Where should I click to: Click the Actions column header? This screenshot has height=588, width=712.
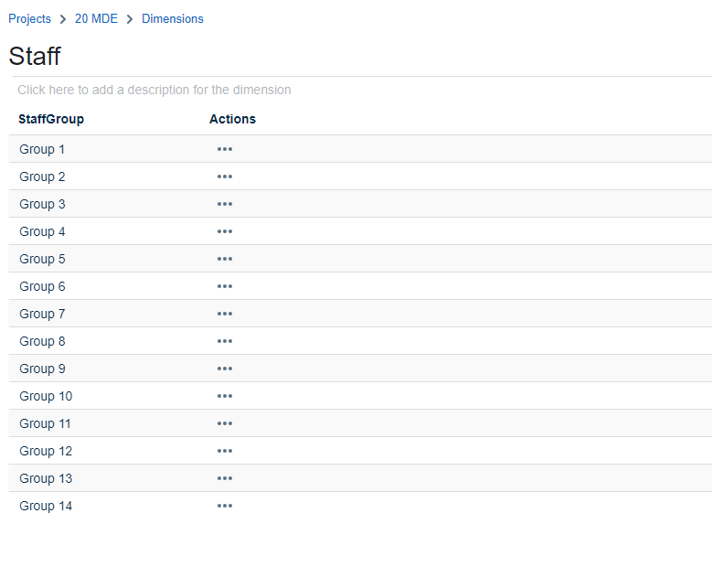(232, 119)
